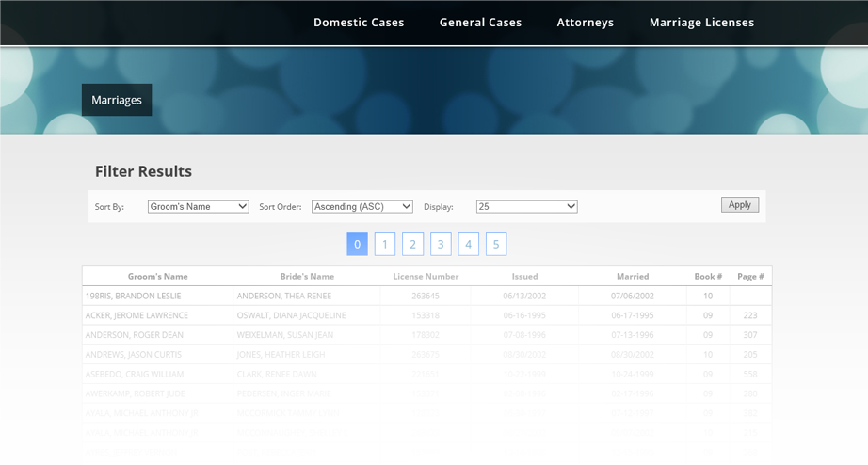Click license number 153318

(x=426, y=315)
